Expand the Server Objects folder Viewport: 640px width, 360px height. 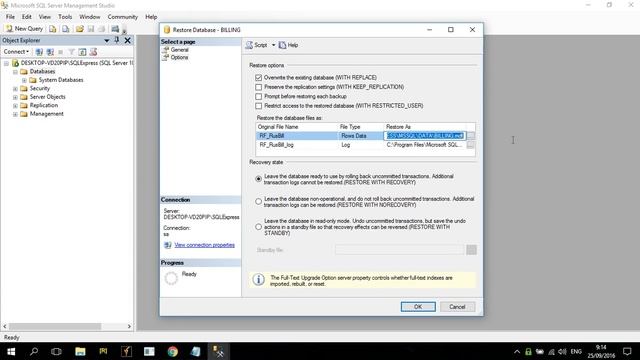pyautogui.click(x=15, y=97)
